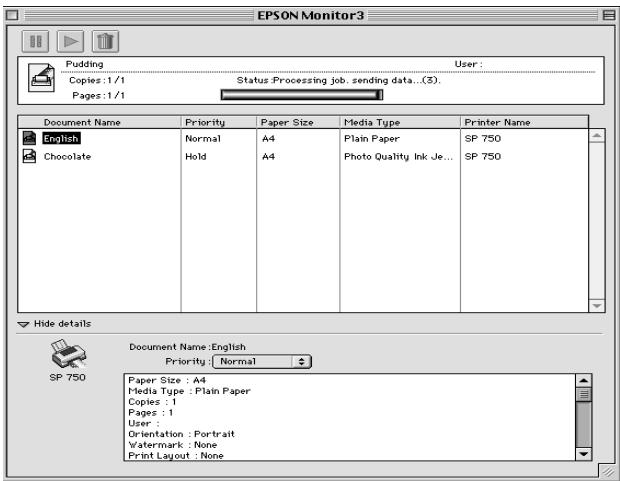620x481 pixels.
Task: Click Plain Paper in the English row
Action: [x=372, y=139]
